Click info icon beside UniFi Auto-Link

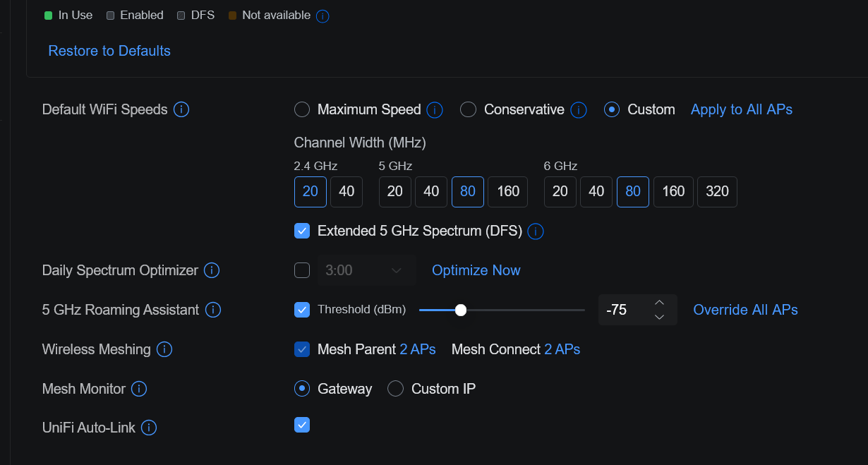coord(149,428)
